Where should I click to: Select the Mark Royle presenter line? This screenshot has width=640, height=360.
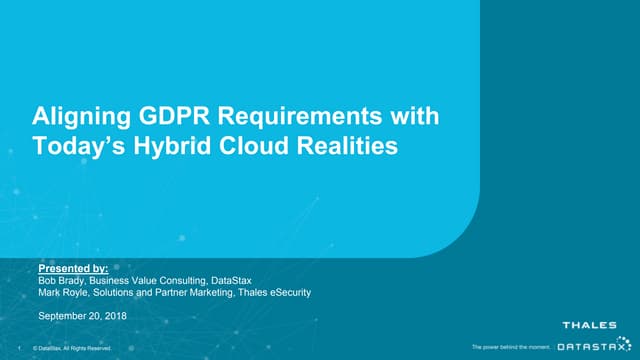(x=175, y=293)
